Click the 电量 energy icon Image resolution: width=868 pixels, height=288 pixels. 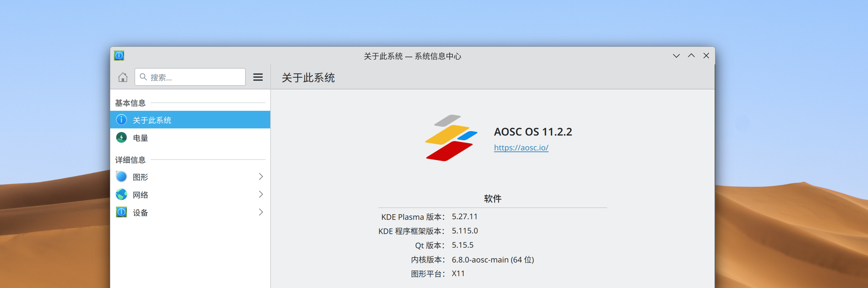[121, 138]
